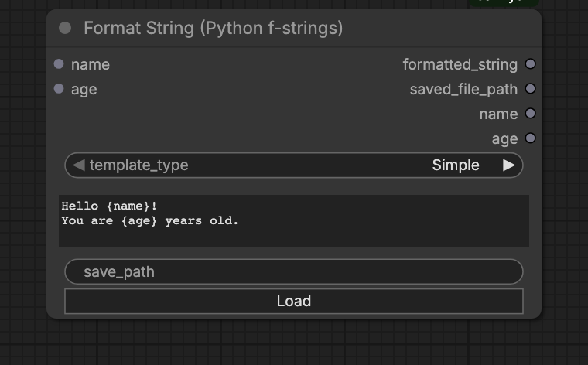Click the "You are {age} years old." line

tap(149, 220)
